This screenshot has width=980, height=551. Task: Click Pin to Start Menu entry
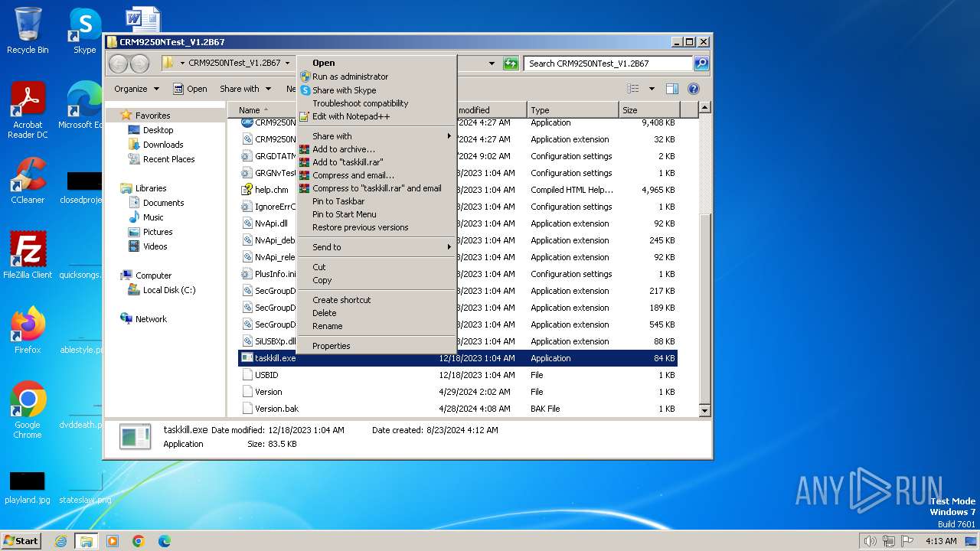tap(344, 214)
